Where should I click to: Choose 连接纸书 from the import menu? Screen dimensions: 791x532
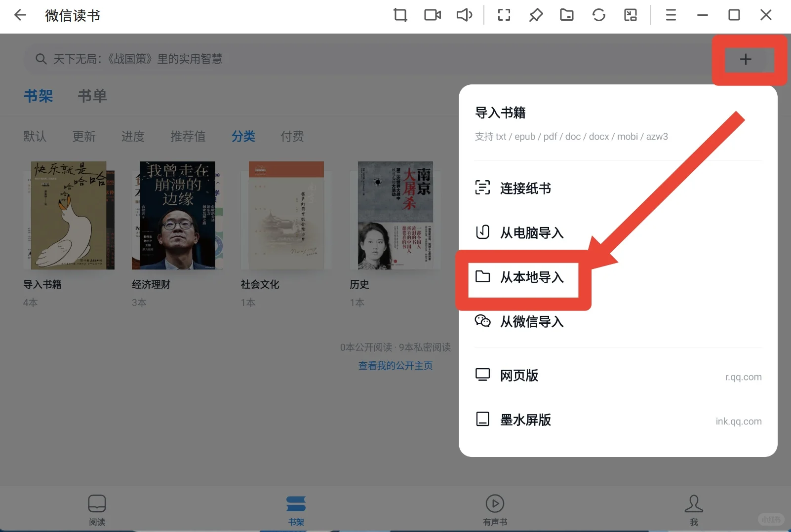(x=618, y=188)
